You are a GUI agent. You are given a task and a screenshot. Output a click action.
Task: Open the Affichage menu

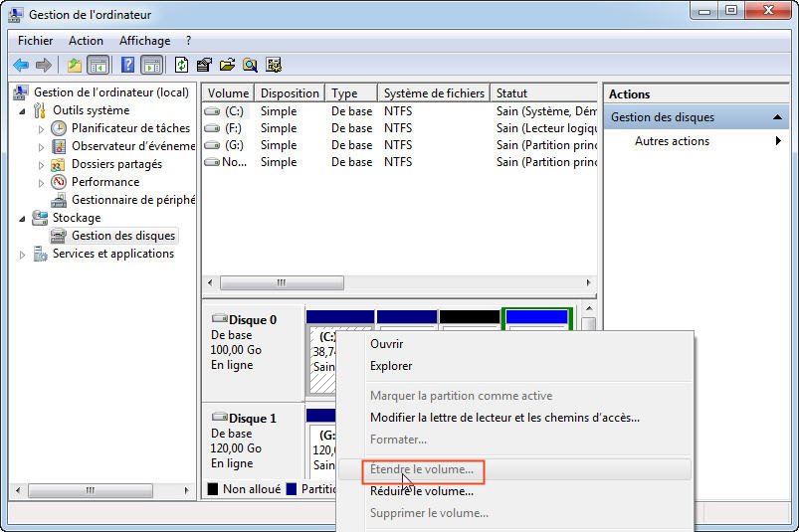(x=144, y=41)
